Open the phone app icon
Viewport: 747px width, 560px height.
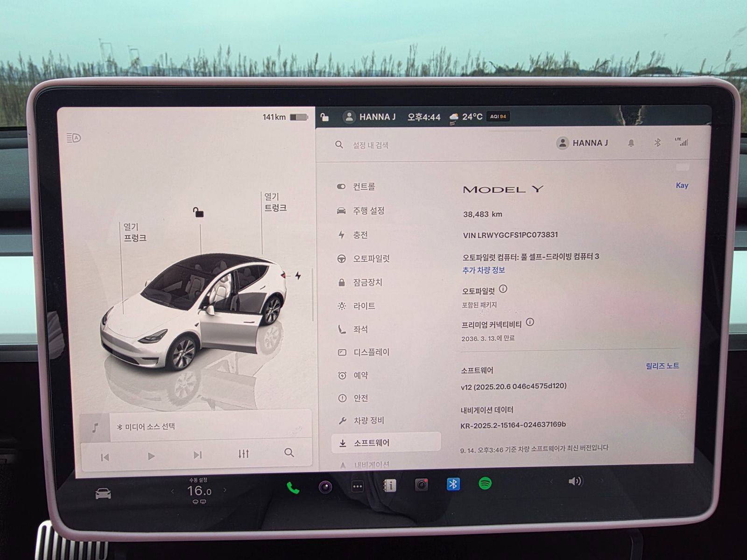[293, 488]
